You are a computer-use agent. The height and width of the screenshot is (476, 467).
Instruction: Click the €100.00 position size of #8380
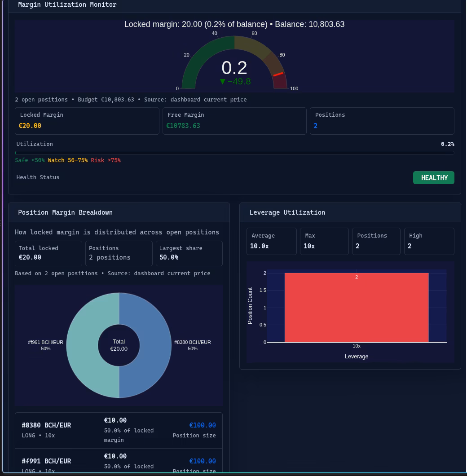point(203,425)
